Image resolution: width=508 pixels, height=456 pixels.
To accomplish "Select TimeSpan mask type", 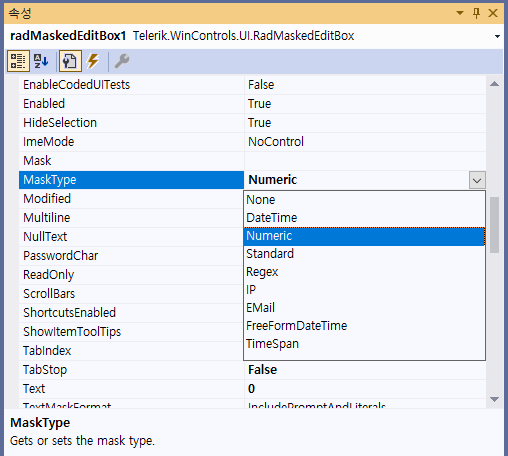I will point(364,344).
